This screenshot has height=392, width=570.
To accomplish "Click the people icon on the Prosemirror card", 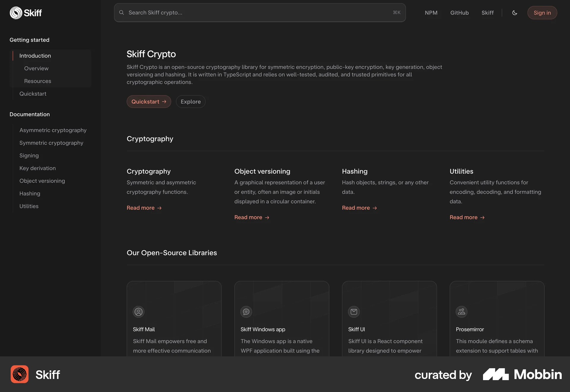I will click(x=461, y=312).
